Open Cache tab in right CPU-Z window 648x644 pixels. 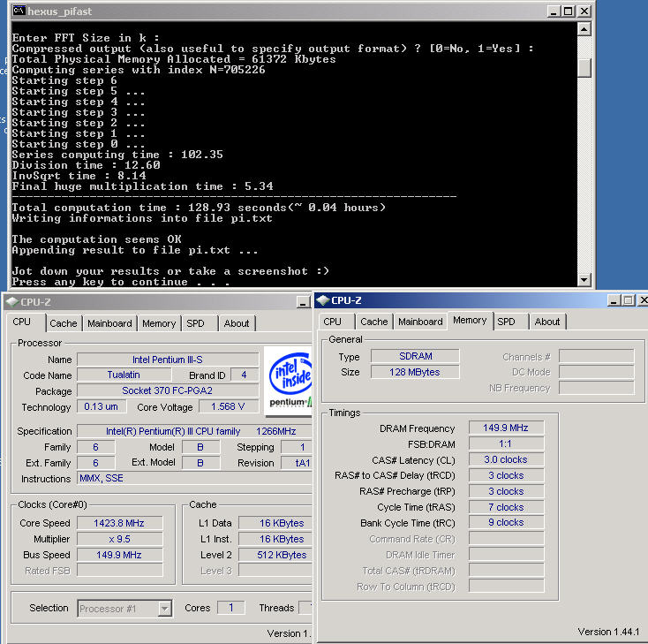point(374,322)
